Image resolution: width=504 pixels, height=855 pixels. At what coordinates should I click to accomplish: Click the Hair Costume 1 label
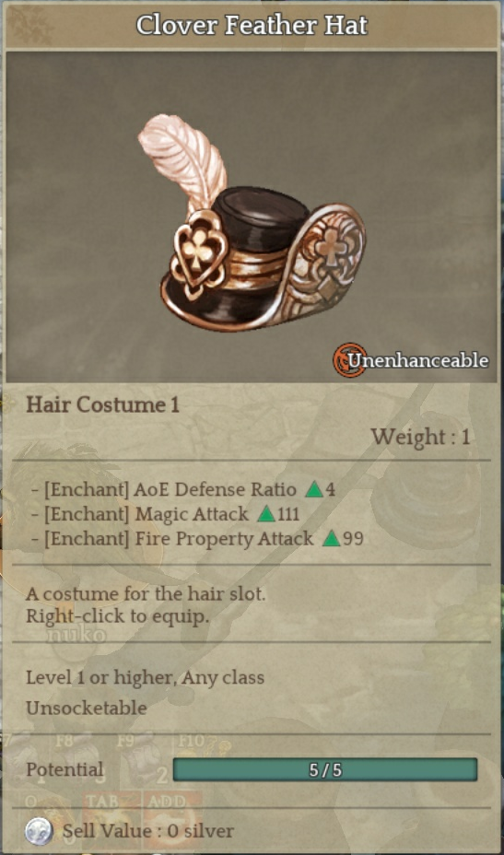click(x=102, y=405)
